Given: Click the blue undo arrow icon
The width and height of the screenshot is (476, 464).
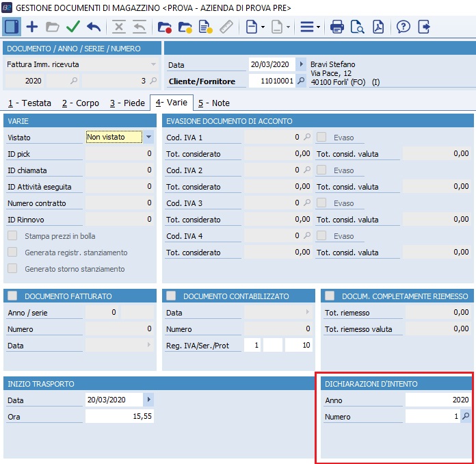Looking at the screenshot, I should pyautogui.click(x=94, y=27).
